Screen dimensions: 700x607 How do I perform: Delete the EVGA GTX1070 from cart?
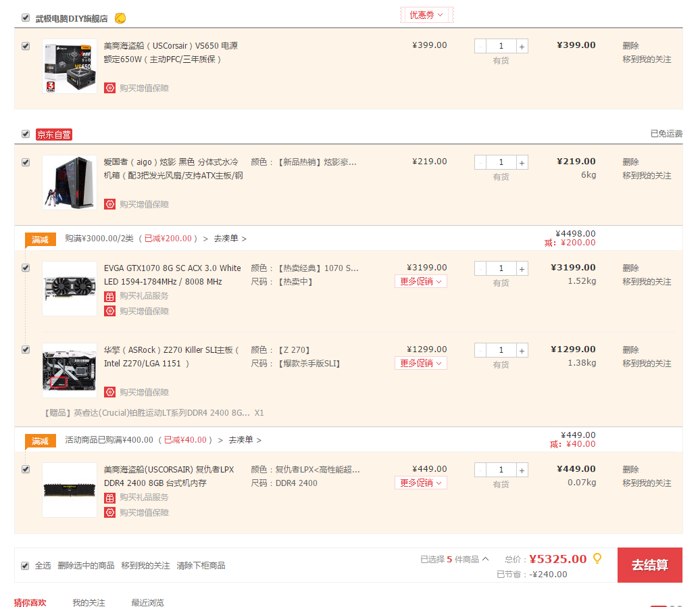click(631, 268)
